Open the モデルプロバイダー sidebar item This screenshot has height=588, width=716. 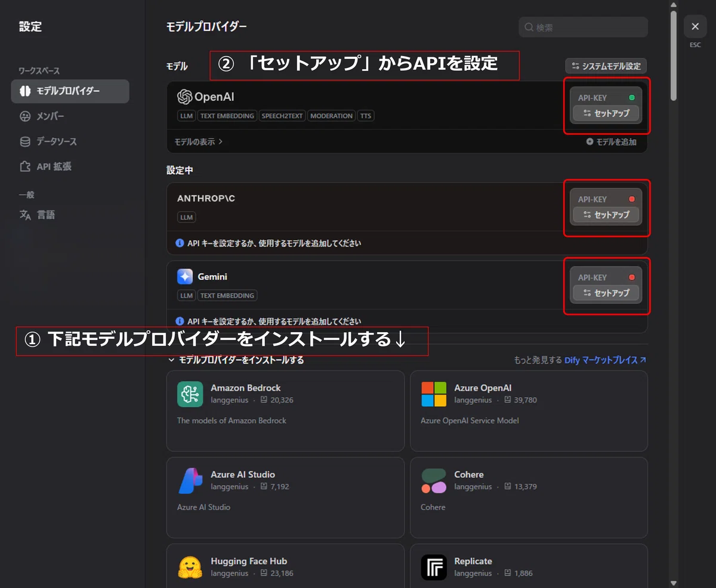(x=70, y=91)
